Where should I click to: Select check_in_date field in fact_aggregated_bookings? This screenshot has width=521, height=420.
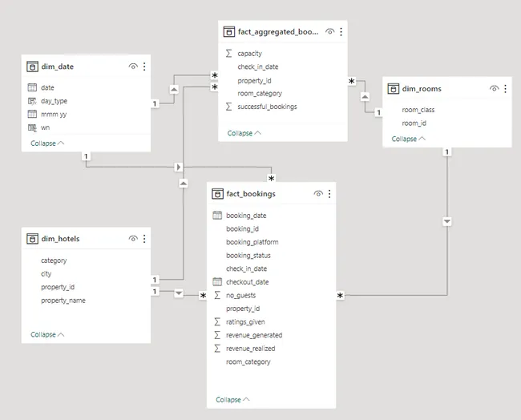pos(258,67)
